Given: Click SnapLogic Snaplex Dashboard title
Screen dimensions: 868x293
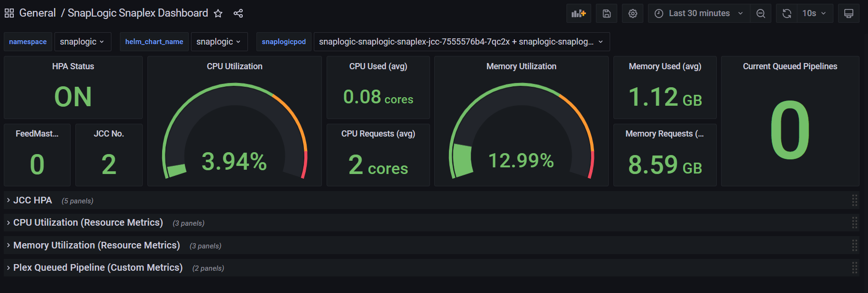Looking at the screenshot, I should click(x=138, y=13).
